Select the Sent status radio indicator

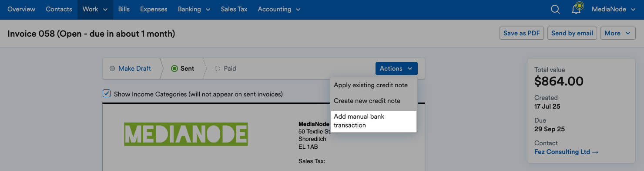point(174,68)
